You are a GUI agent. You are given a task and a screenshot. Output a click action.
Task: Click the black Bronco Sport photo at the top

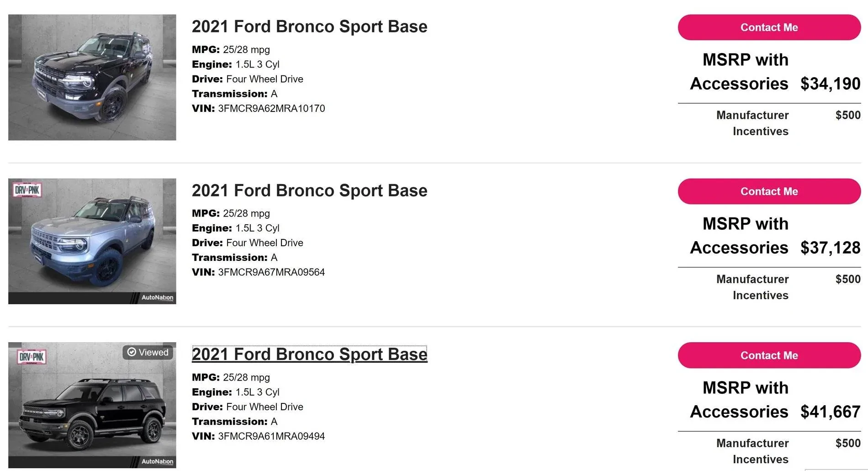coord(91,78)
